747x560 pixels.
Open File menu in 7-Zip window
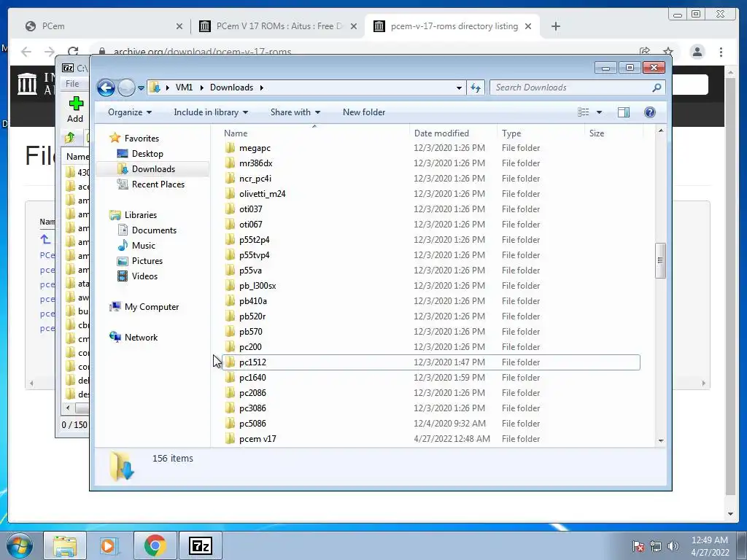pos(72,84)
